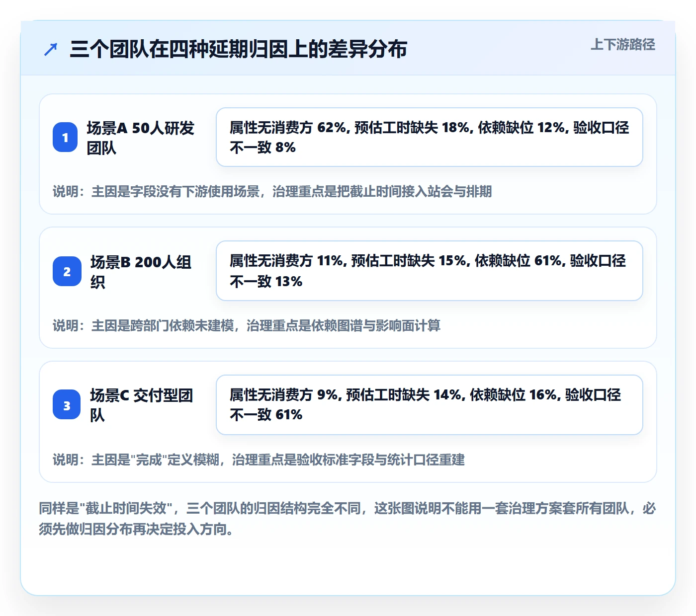The image size is (696, 616).
Task: Click the note about "完成"定义模糊
Action: pos(259,460)
